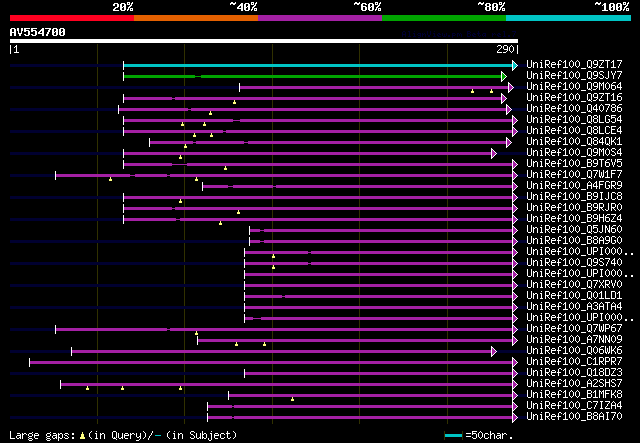The width and height of the screenshot is (640, 443).
Task: Select the UniRef100_A4FGR9 label
Action: click(x=574, y=186)
